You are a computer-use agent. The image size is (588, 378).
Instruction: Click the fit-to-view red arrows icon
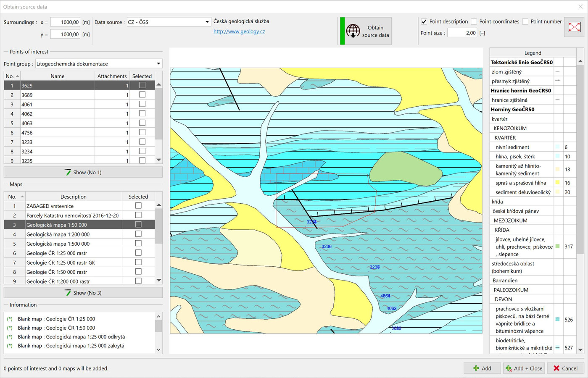[x=574, y=27]
